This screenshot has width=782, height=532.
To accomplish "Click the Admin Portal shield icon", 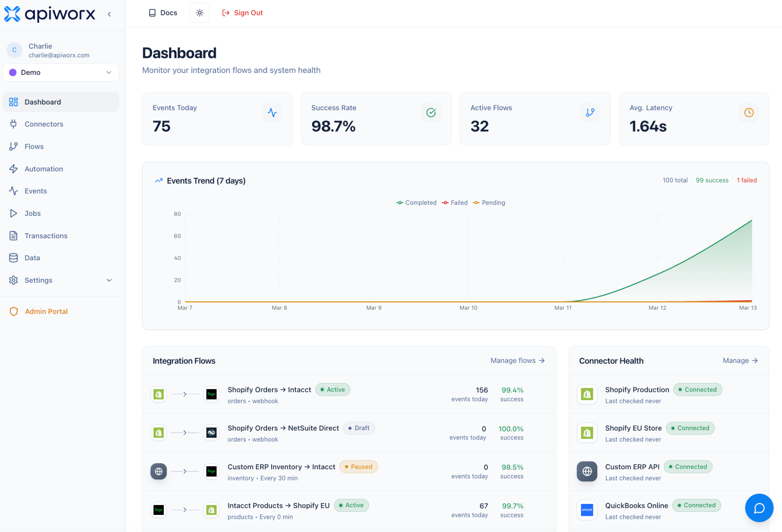I will pyautogui.click(x=13, y=311).
